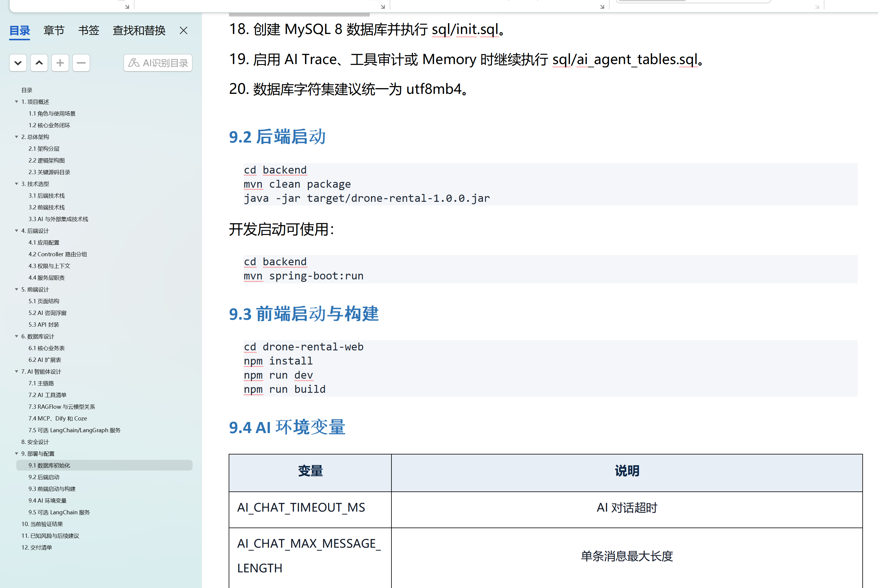Click the AI_CHAT_TIMEOUT_MS table cell
The image size is (878, 588).
pyautogui.click(x=310, y=509)
